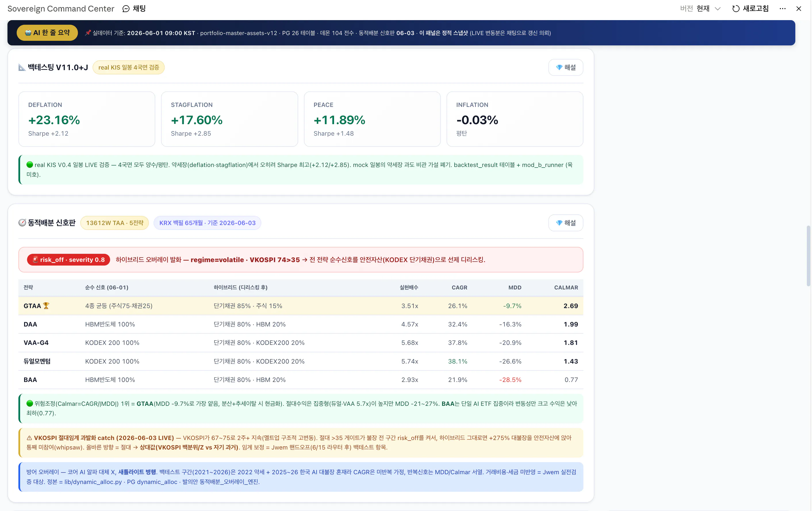Select the real KIS 일봉 4국면 검증 tag
Viewport: 812px width, 511px height.
click(129, 68)
